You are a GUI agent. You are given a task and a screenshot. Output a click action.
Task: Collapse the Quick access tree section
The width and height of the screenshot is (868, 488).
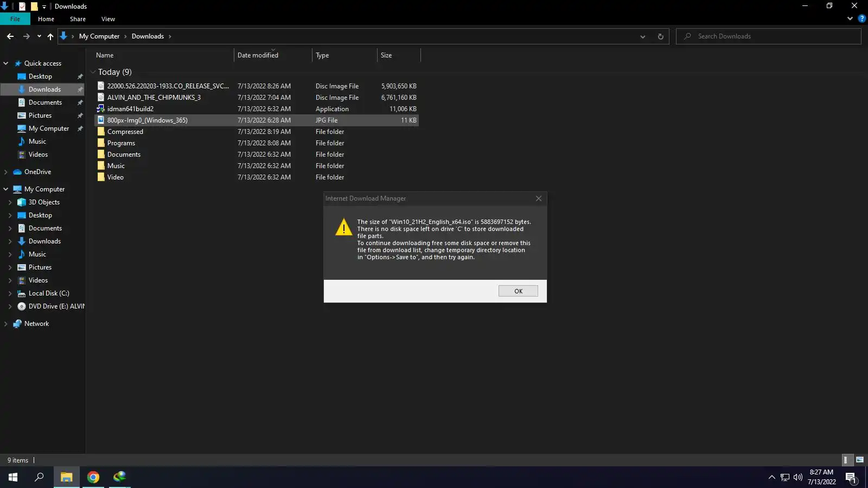[6, 63]
